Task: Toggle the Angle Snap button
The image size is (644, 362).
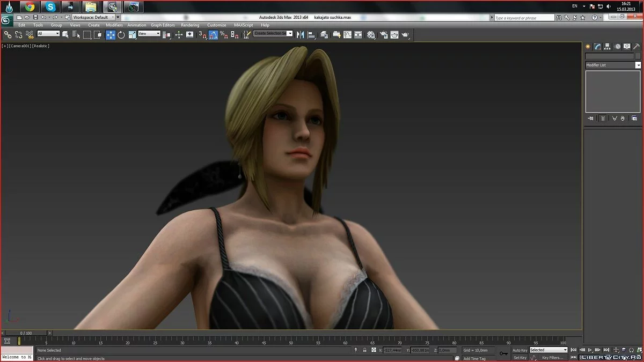Action: [x=213, y=35]
